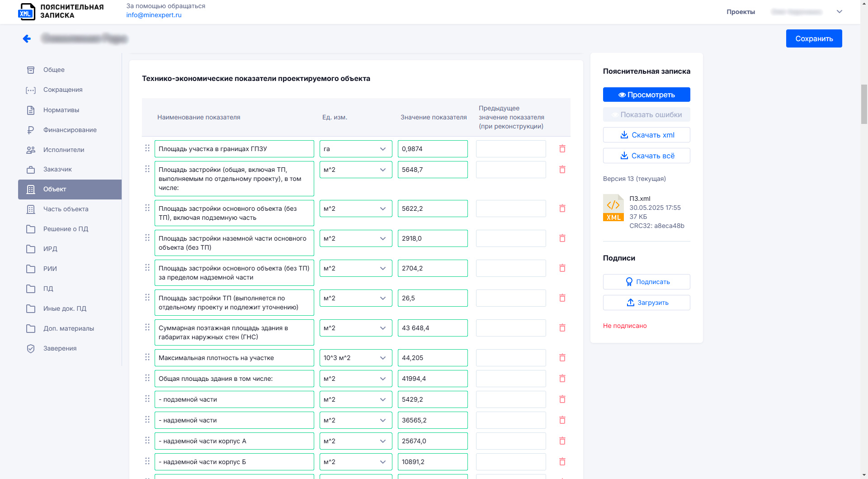The width and height of the screenshot is (868, 479).
Task: Click previous value field for Площадь участка row
Action: click(x=511, y=149)
